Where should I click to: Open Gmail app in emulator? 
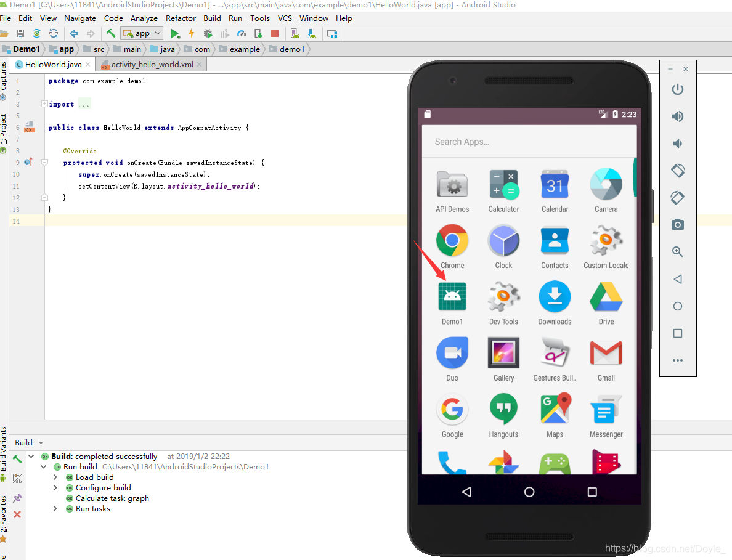pos(606,360)
